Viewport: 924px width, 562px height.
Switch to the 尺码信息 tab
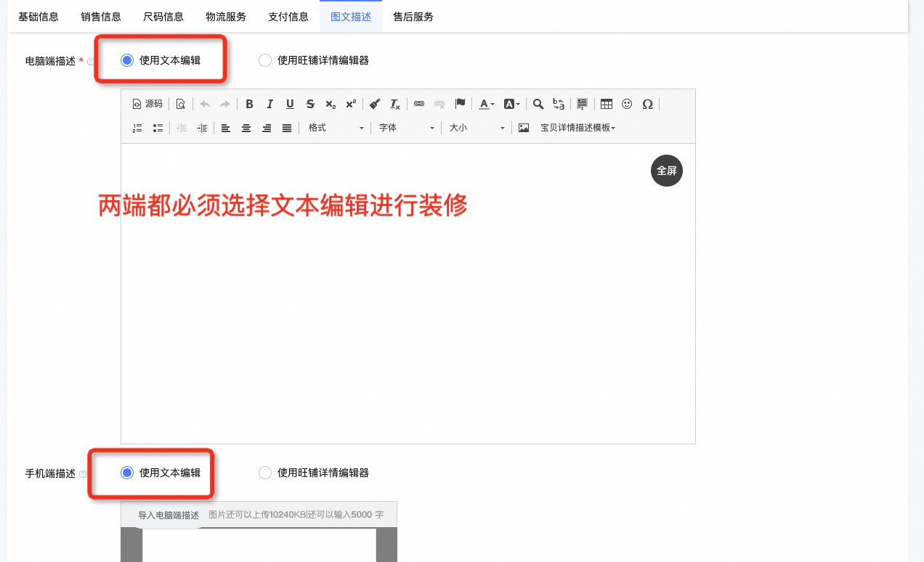163,17
